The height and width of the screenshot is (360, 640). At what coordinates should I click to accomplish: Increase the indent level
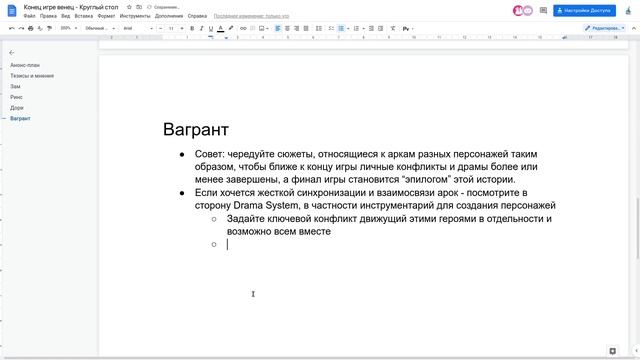[380, 28]
